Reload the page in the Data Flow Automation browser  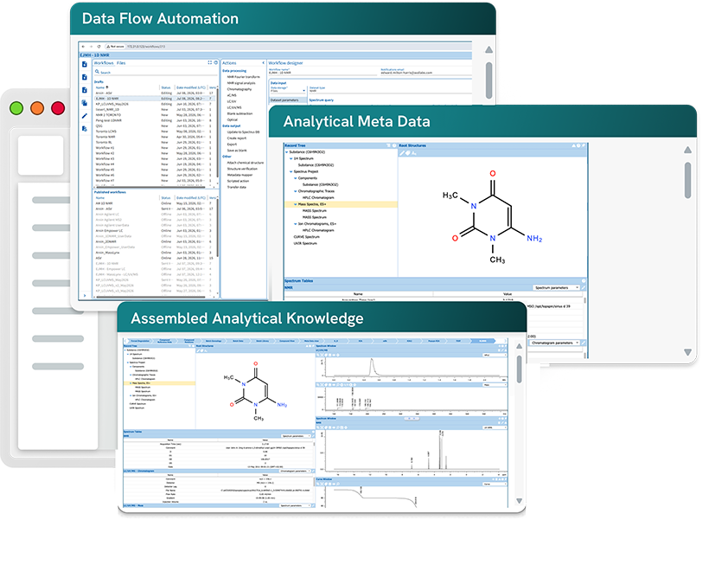pos(99,47)
